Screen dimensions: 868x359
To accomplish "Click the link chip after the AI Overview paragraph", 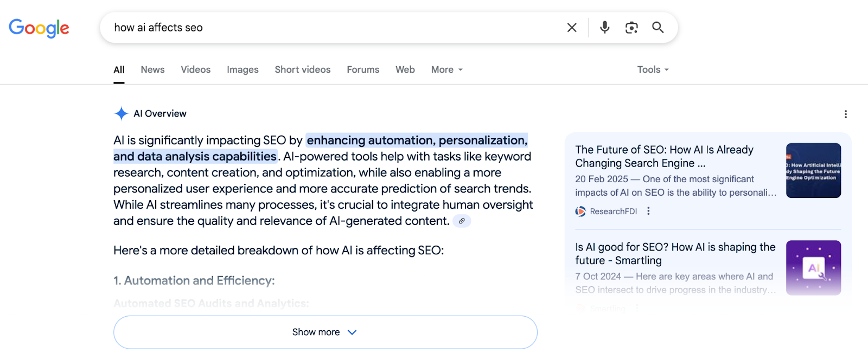I will 462,221.
